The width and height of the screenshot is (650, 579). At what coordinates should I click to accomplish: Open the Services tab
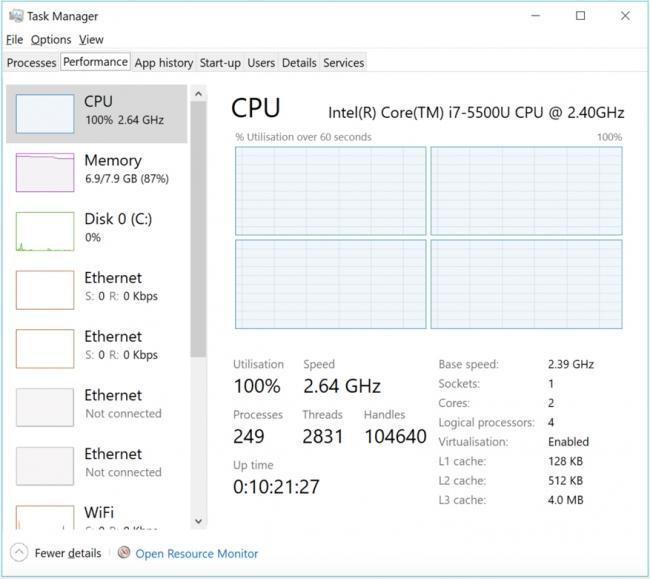click(x=343, y=63)
